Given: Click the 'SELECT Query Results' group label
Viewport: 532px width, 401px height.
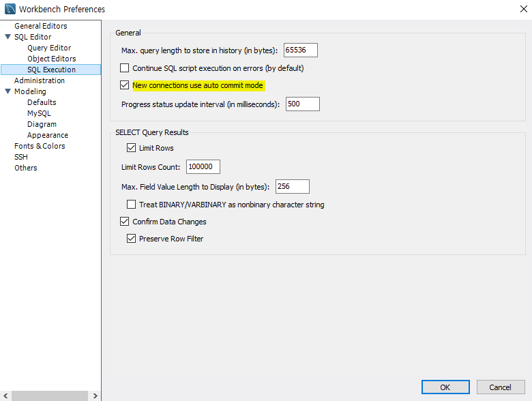Looking at the screenshot, I should tap(152, 132).
